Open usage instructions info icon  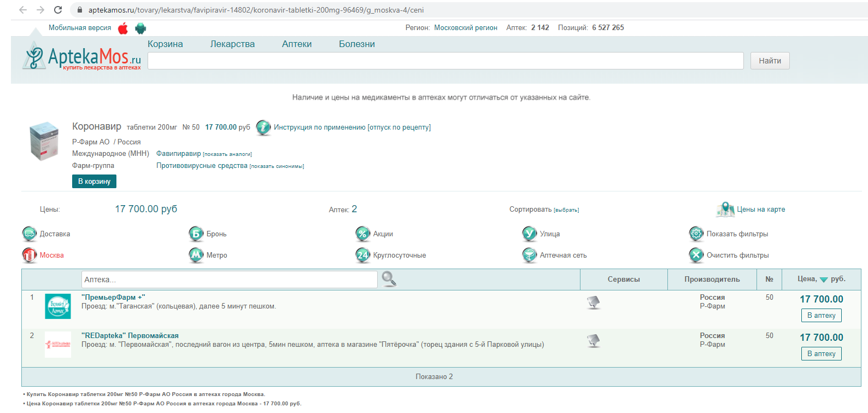[x=263, y=127]
